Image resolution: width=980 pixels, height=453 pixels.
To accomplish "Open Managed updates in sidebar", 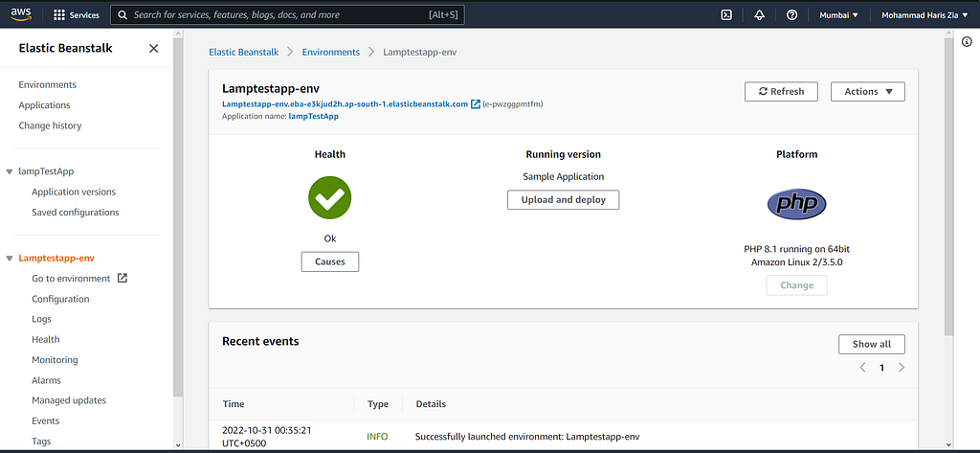I will click(x=69, y=400).
